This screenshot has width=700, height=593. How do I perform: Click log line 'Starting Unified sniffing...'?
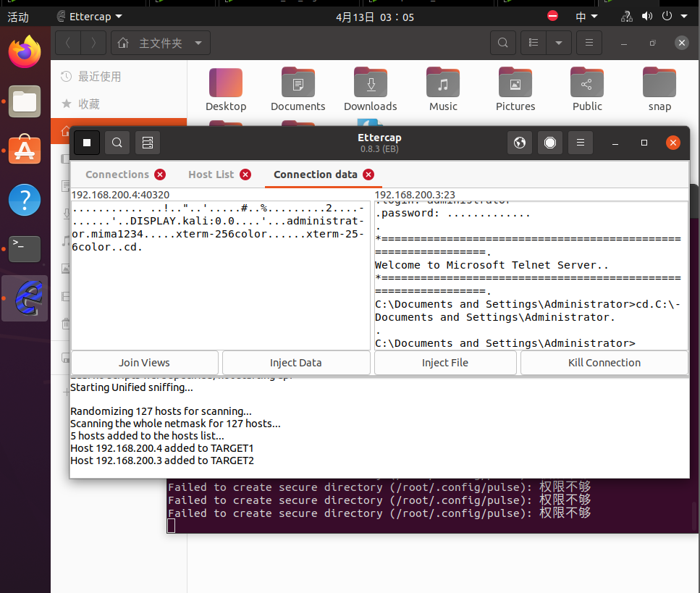(x=132, y=387)
